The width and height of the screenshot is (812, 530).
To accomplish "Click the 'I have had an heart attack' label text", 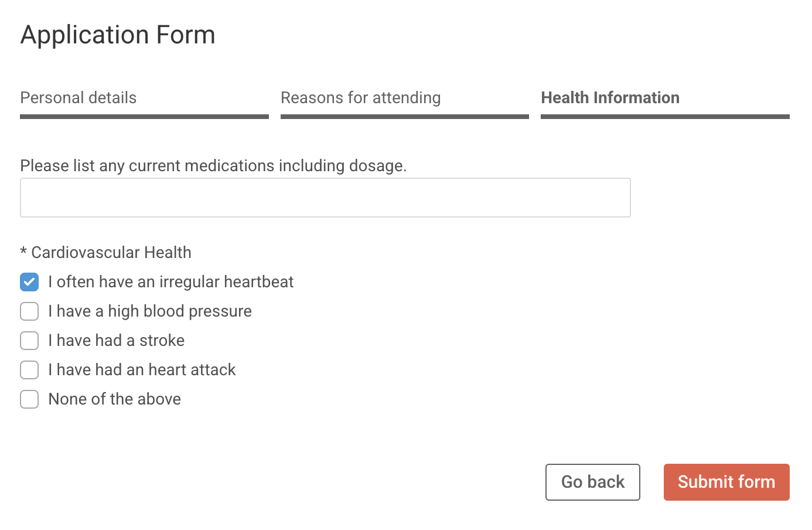I will tap(142, 370).
